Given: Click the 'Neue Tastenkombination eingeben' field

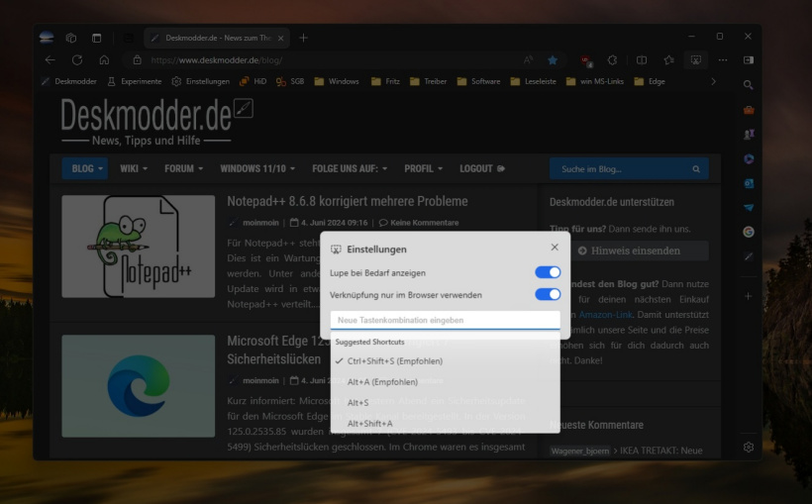Looking at the screenshot, I should coord(445,320).
